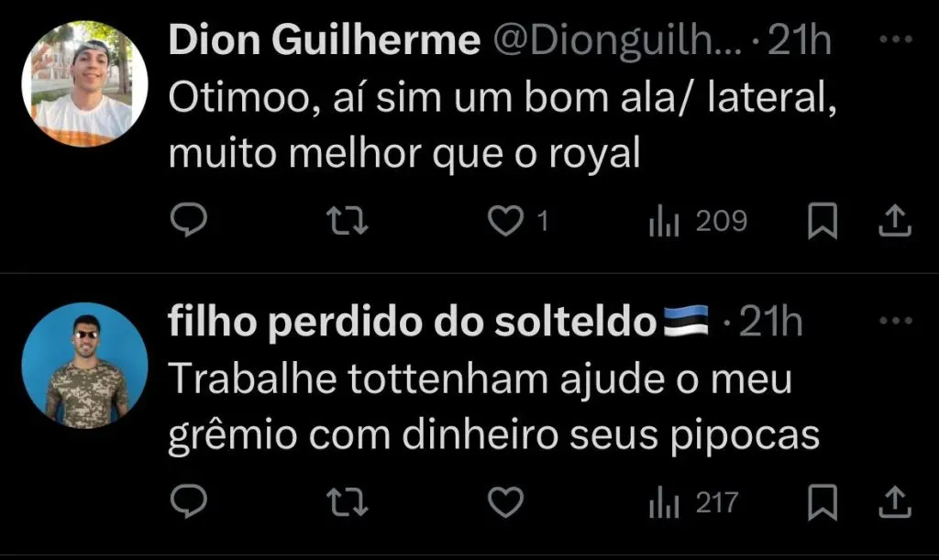Open more options for Dion Guilherme's tweet

[896, 40]
